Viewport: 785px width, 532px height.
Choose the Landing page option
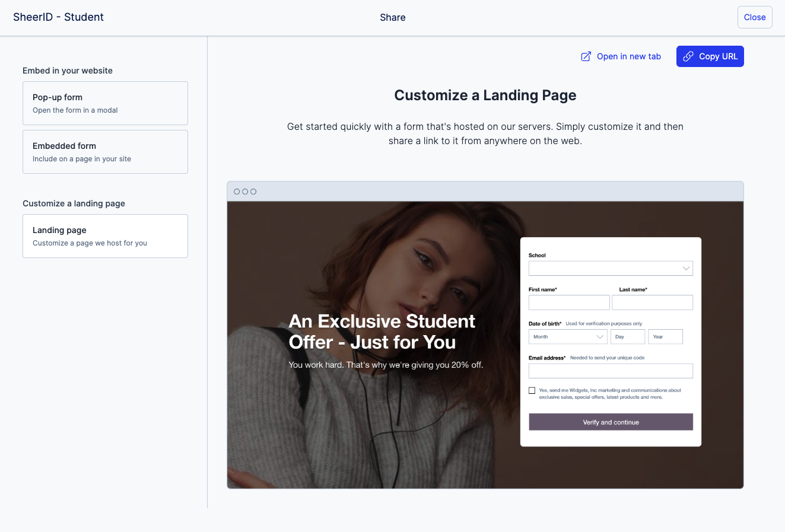[x=105, y=236]
